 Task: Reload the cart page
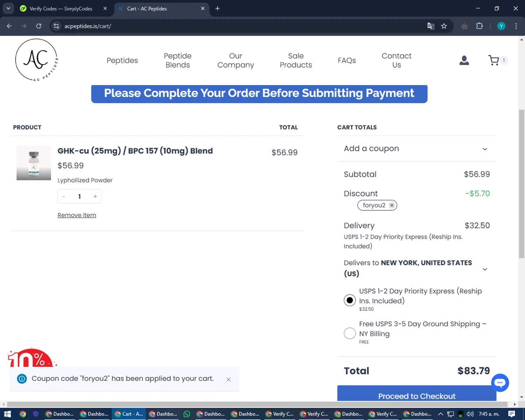(x=38, y=26)
